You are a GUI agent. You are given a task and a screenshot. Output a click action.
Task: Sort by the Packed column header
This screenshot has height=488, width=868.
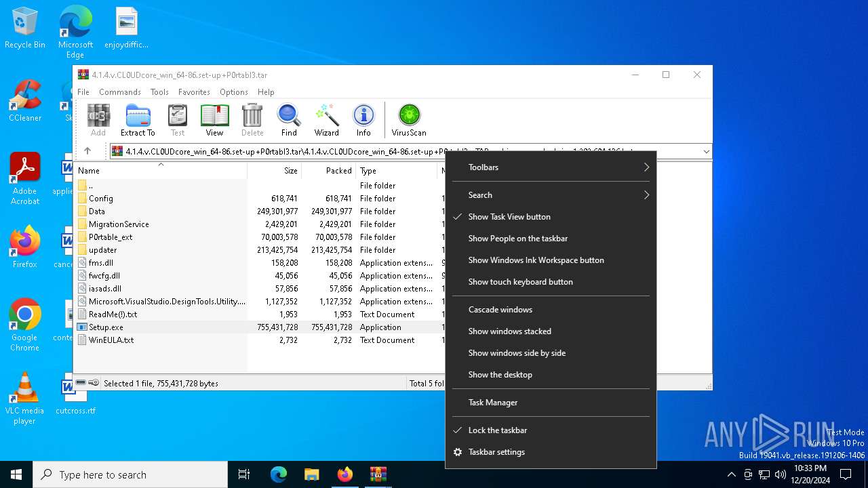point(329,171)
